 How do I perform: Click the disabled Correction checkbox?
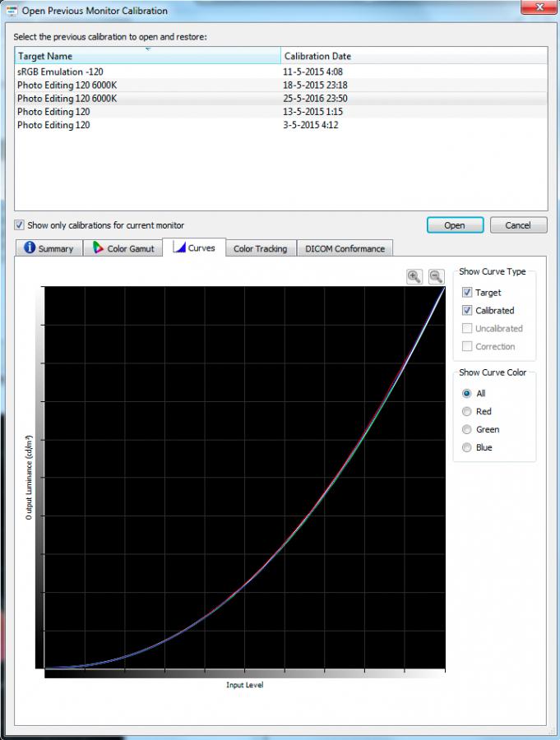[x=467, y=346]
